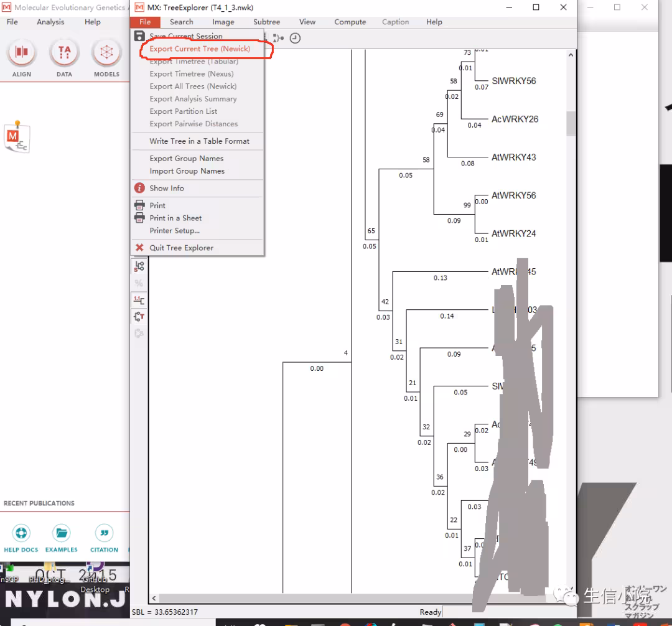Open the EXAMPLES folder icon
Viewport: 672px width, 626px height.
(x=61, y=533)
